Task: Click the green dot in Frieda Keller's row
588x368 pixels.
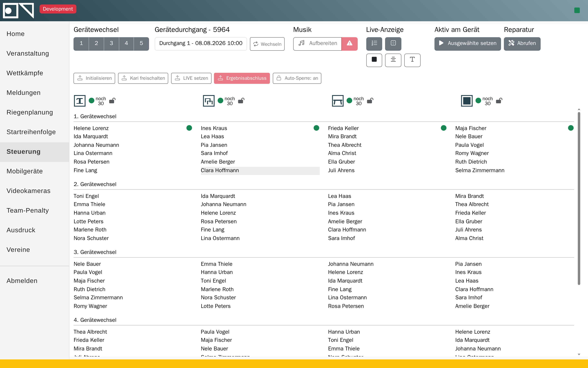Action: click(443, 128)
